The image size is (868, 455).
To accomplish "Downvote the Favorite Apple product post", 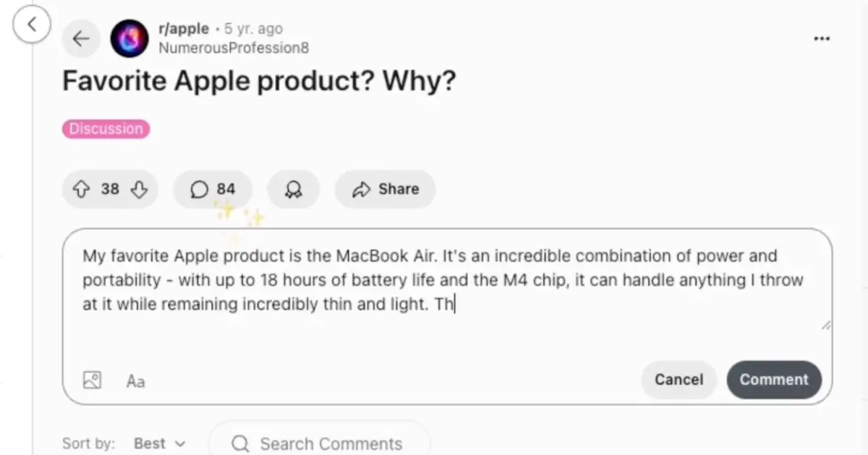I will [x=139, y=190].
